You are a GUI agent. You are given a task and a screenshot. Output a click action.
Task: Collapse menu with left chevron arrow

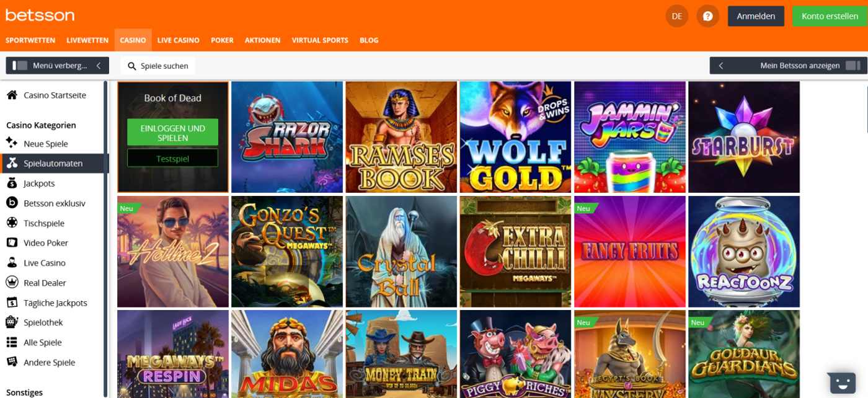[98, 66]
